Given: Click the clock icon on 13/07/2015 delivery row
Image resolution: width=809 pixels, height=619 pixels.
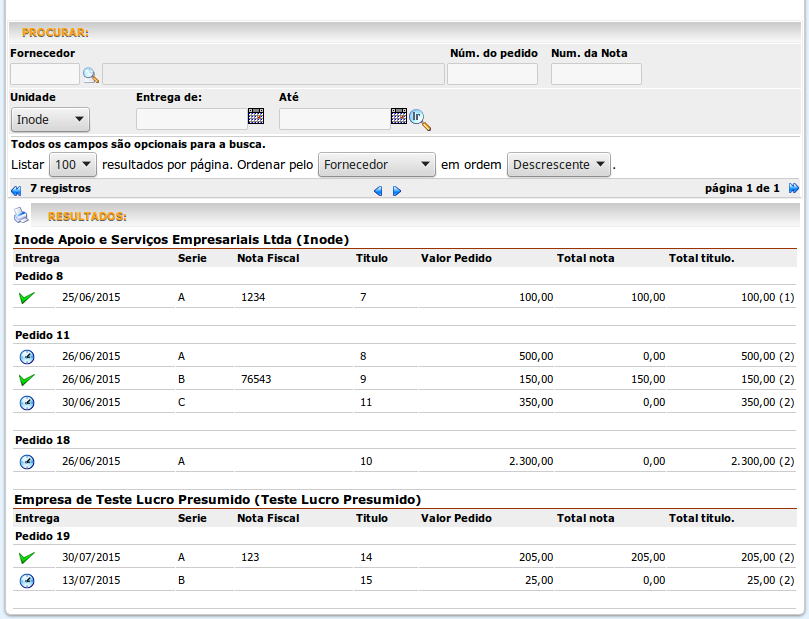Looking at the screenshot, I should click(x=27, y=581).
